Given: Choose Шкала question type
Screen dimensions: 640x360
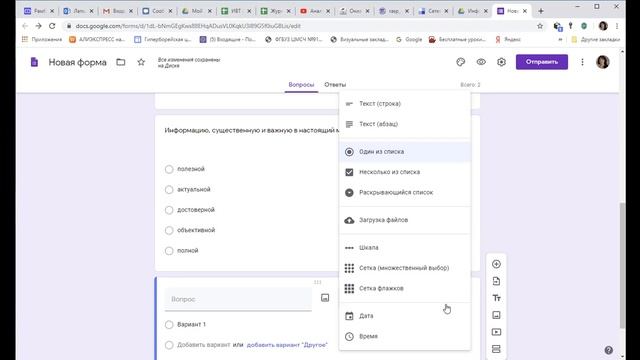Looking at the screenshot, I should 404,248.
